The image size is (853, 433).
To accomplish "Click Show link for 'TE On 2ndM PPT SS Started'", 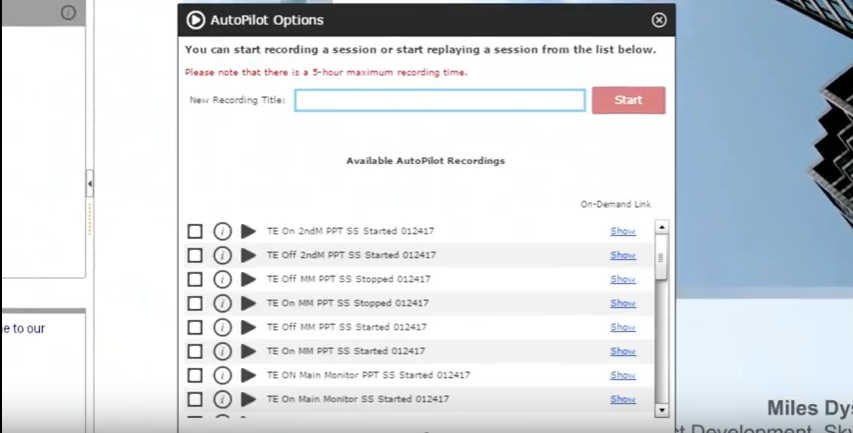I will tap(623, 231).
